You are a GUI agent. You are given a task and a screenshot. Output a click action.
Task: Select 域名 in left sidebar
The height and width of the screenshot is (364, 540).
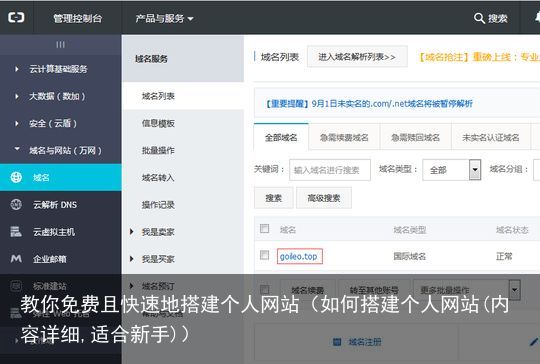click(61, 177)
